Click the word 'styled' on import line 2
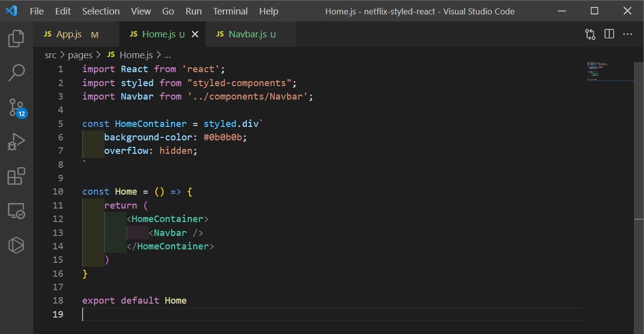The width and height of the screenshot is (644, 334). [137, 83]
